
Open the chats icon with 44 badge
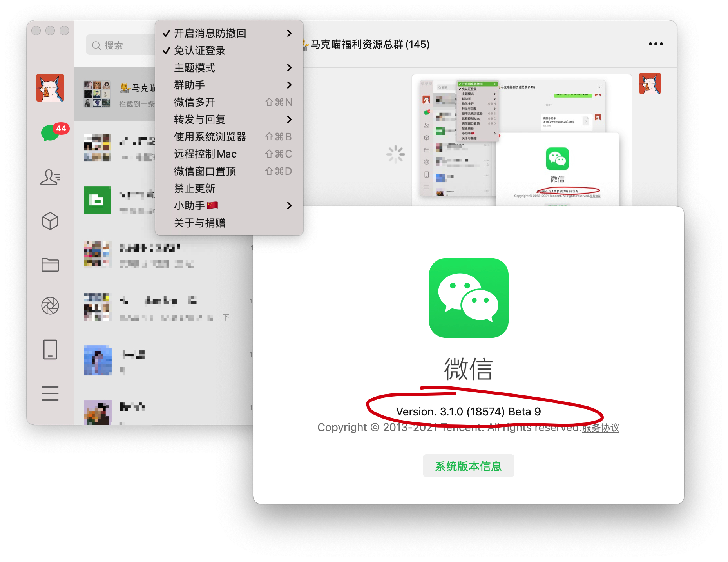(50, 133)
